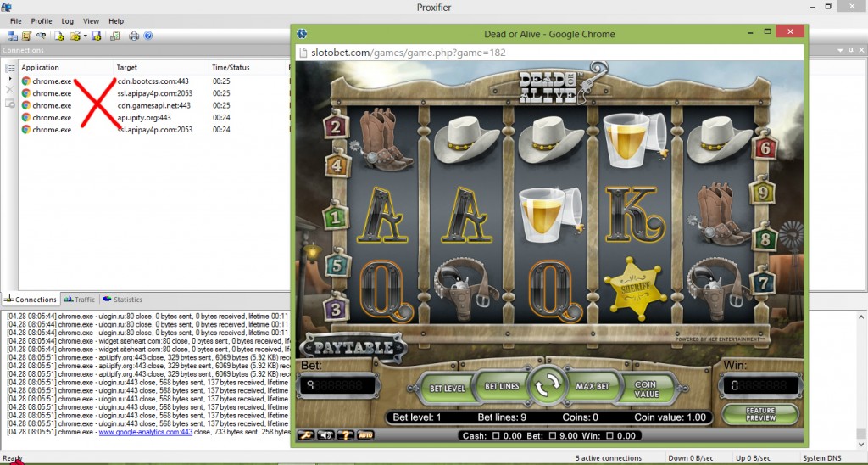Open the Paytable in the slot game
Viewport: 868px width, 465px height.
click(353, 348)
